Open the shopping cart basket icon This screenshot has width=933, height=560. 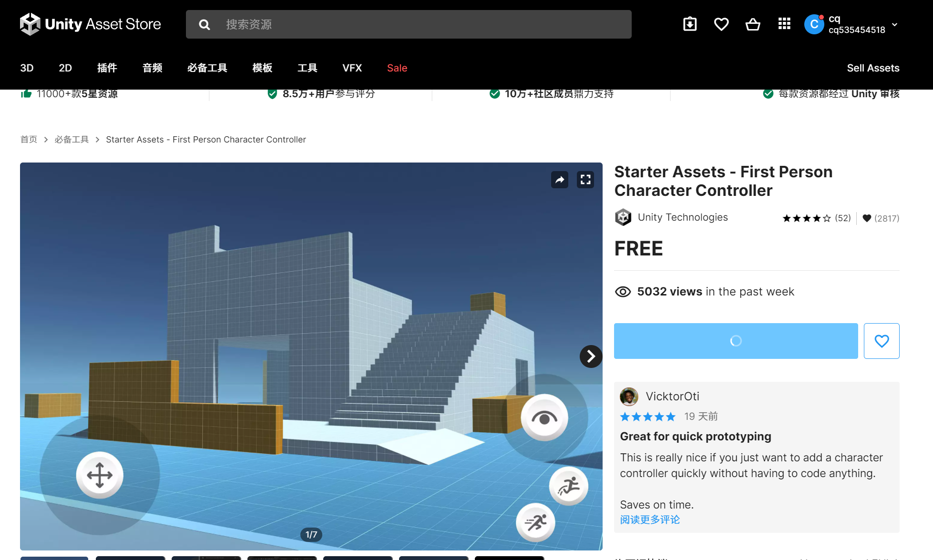(753, 24)
